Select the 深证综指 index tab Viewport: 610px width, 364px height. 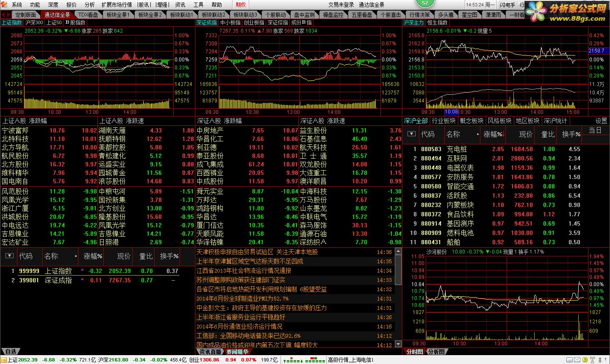point(278,22)
